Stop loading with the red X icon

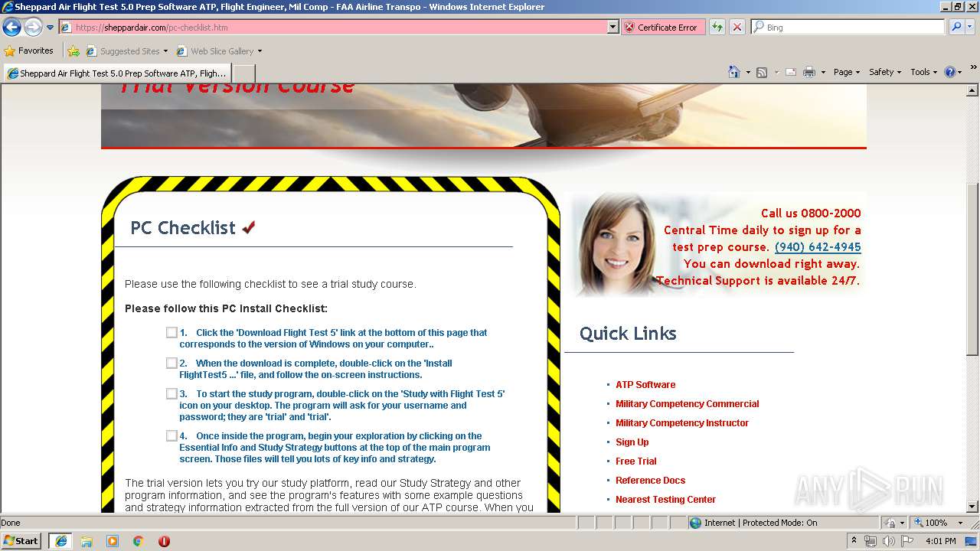[737, 28]
